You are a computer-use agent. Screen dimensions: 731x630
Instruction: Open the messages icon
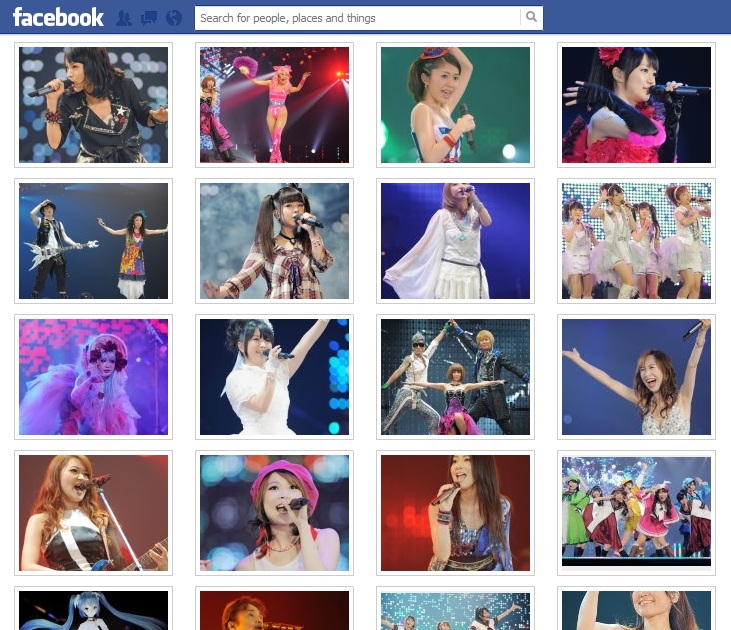149,18
